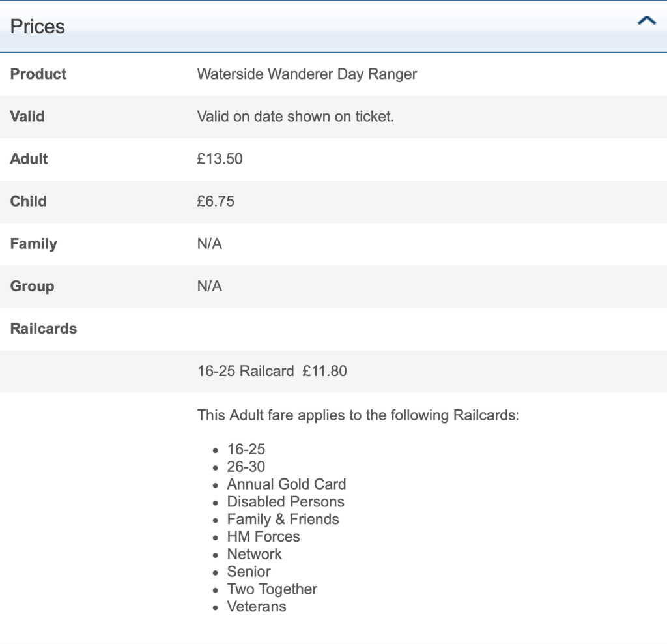
Task: Select the Network list item
Action: pos(254,555)
